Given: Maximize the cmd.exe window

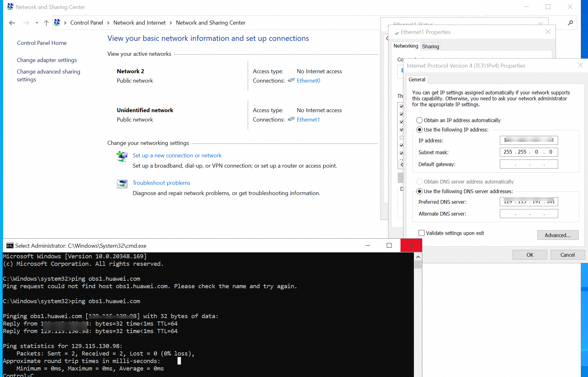Looking at the screenshot, I should [x=389, y=246].
